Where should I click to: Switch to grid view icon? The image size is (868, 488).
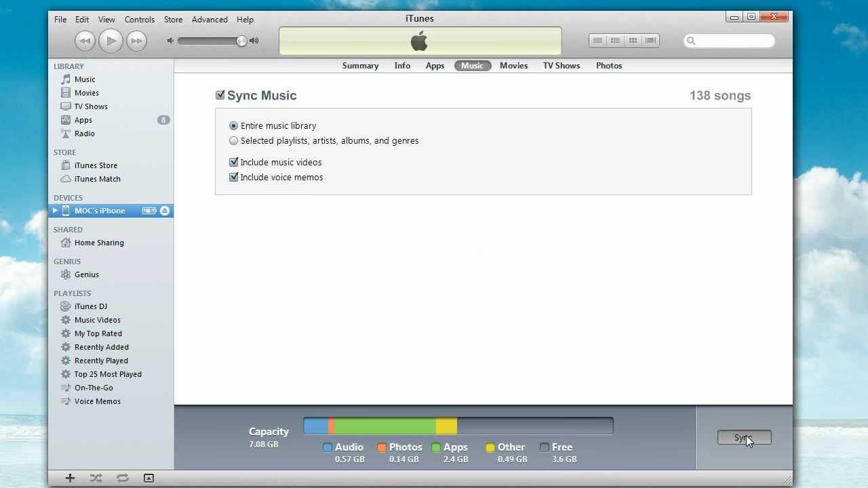click(633, 41)
